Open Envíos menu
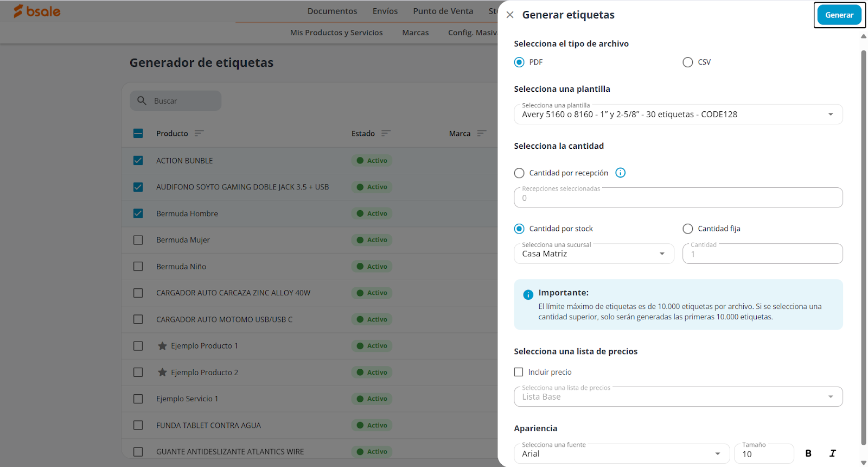This screenshot has width=868, height=467. click(385, 11)
